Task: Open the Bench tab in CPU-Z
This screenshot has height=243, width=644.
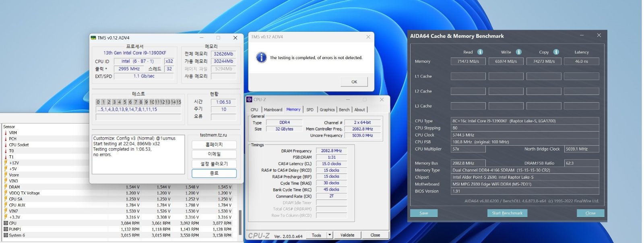Action: [x=344, y=109]
